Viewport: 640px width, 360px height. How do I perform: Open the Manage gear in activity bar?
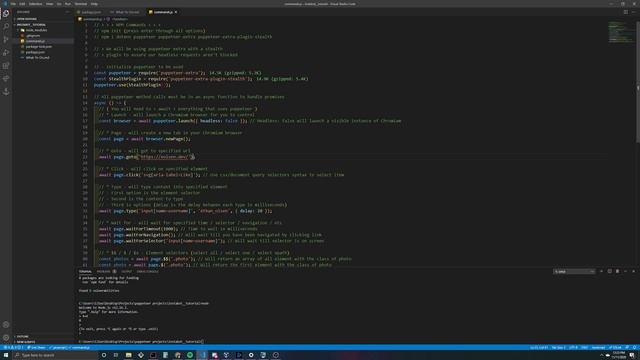(6, 338)
